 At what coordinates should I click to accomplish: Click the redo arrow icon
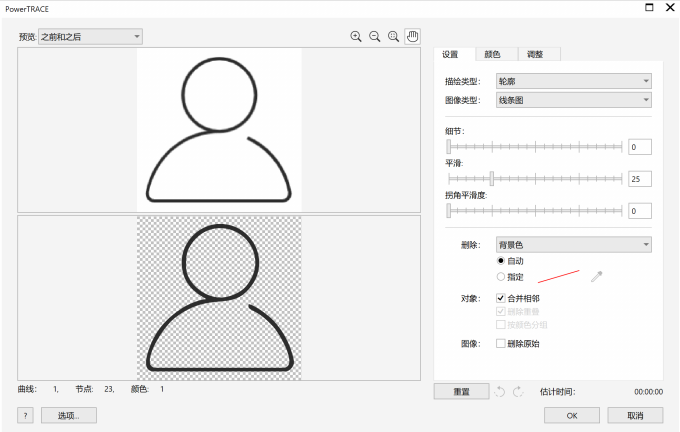pyautogui.click(x=518, y=392)
